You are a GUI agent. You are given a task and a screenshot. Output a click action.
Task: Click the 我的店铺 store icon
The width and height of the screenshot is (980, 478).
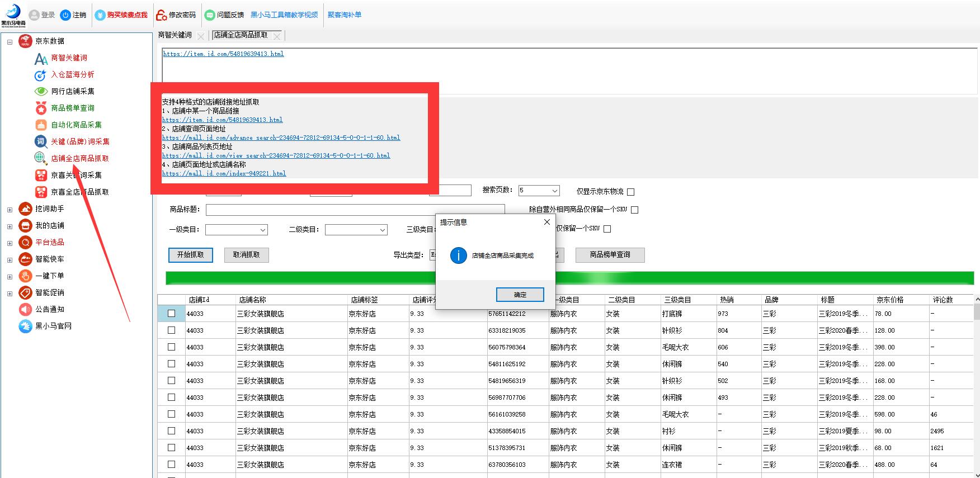pos(25,225)
